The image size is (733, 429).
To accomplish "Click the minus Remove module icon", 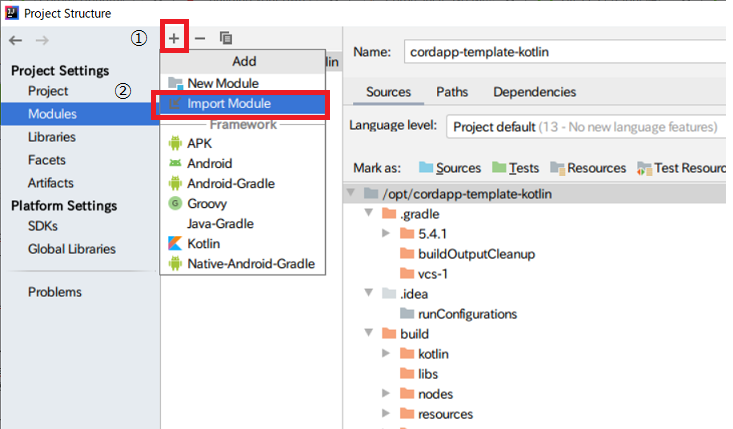I will (x=200, y=38).
